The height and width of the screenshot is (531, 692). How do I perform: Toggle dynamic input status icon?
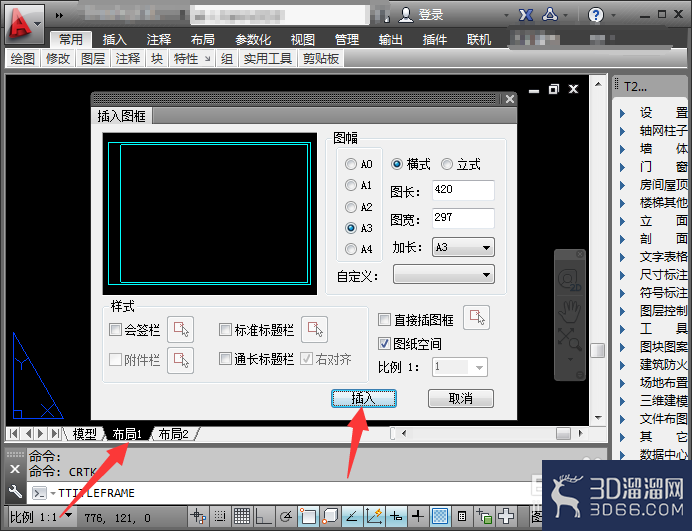coord(396,516)
